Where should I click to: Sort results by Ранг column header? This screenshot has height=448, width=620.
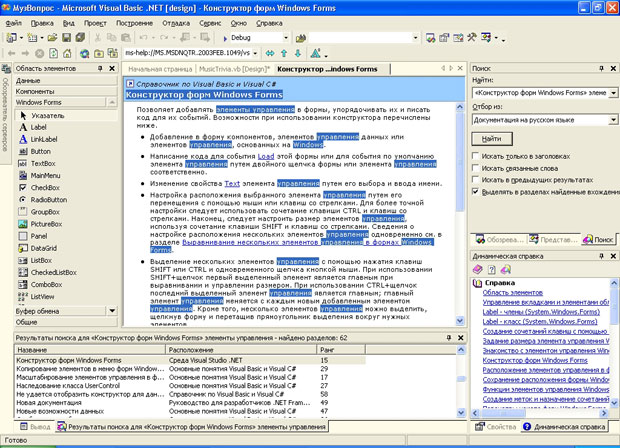(341, 350)
